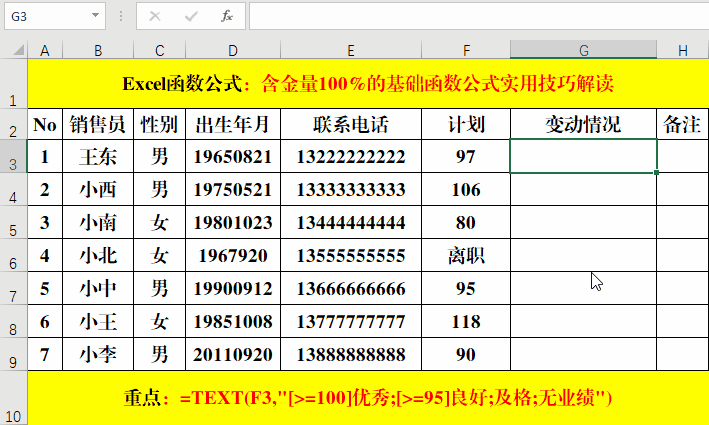709x425 pixels.
Task: Select the plan value 118 cell
Action: pos(465,322)
